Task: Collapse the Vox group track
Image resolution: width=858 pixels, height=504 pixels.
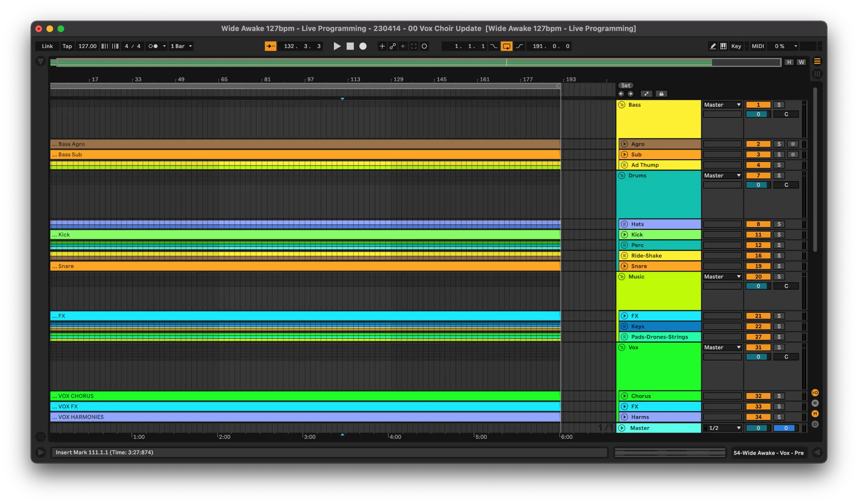Action: tap(622, 348)
